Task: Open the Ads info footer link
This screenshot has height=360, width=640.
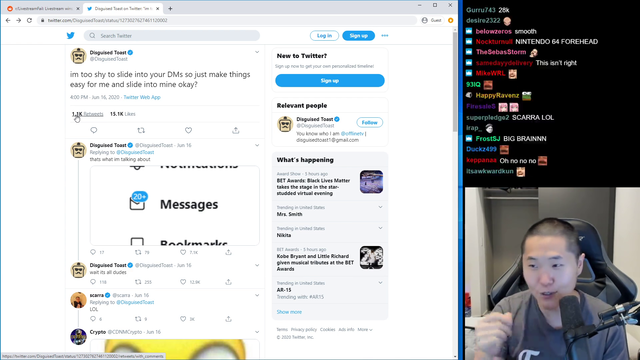Action: [x=346, y=329]
